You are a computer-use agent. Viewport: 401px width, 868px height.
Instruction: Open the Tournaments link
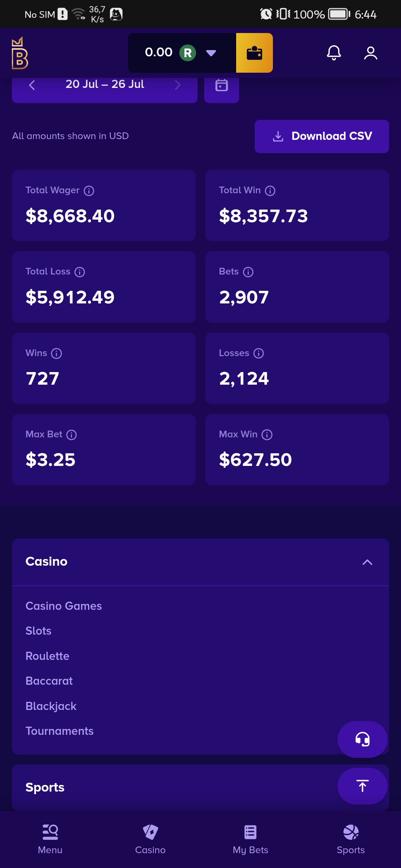(x=59, y=731)
